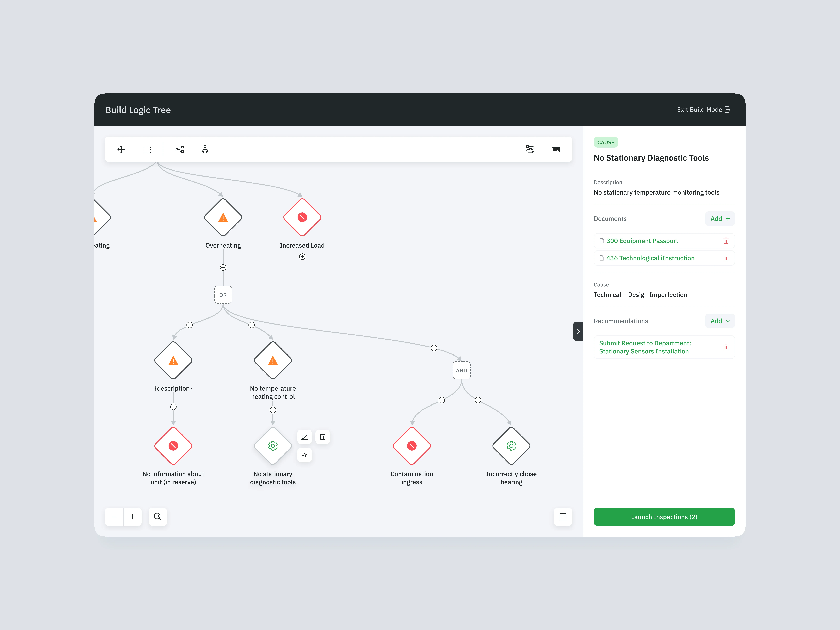Select No temperature heating control node
Viewport: 840px width, 630px height.
coord(273,360)
